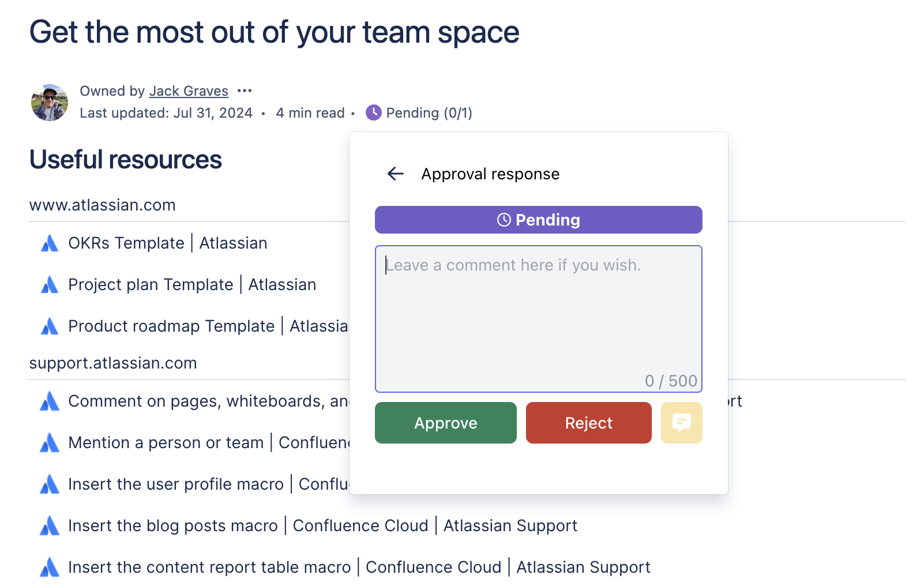The image size is (924, 586).
Task: Click the Approve button
Action: 445,423
